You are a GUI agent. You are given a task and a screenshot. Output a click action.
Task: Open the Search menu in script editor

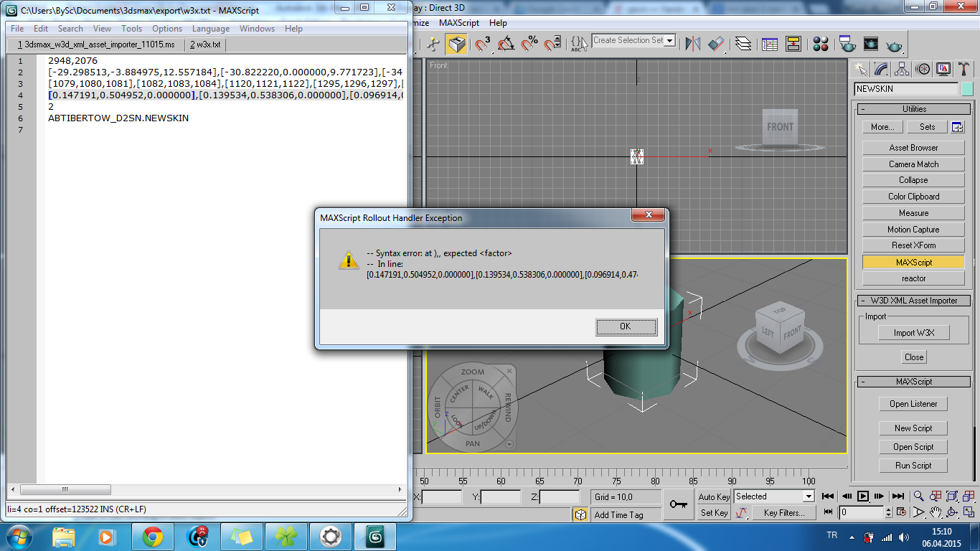(x=70, y=29)
